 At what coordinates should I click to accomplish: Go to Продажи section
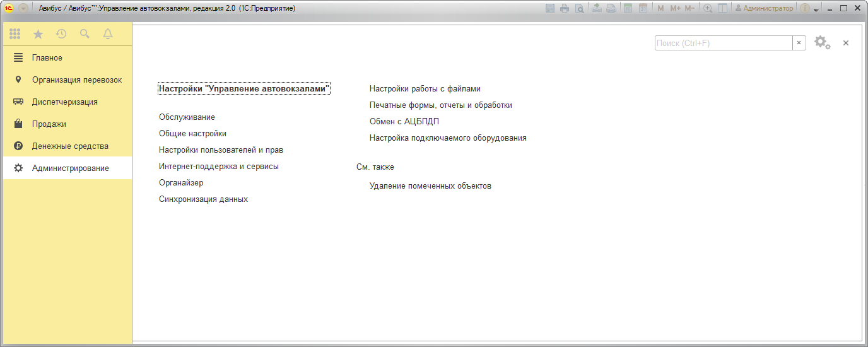tap(49, 124)
